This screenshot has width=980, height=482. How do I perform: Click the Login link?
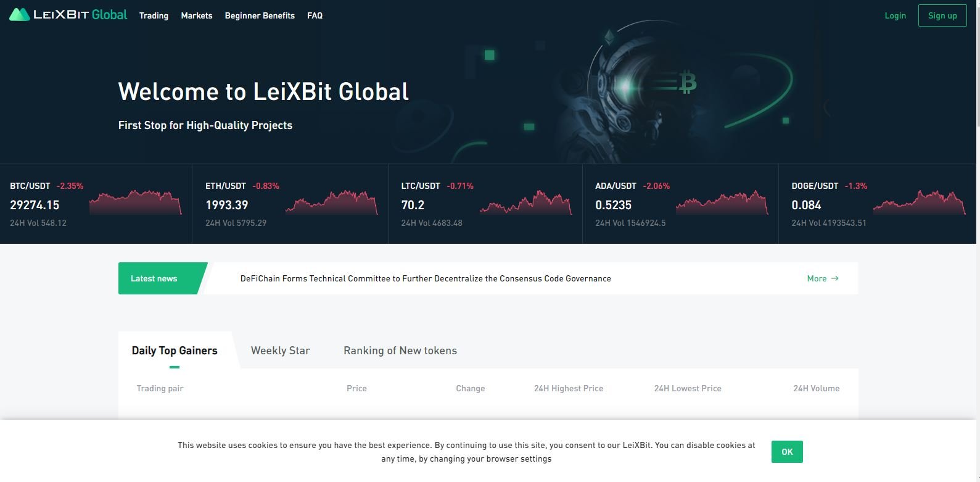895,15
